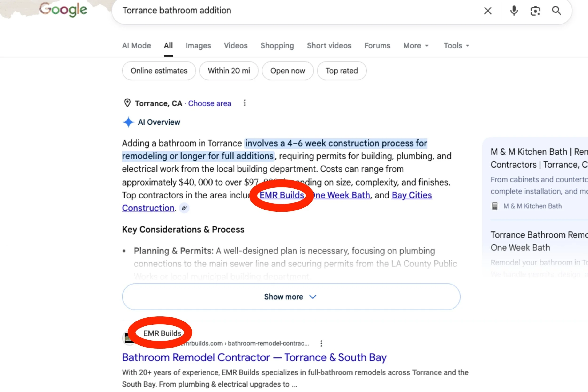Toggle the Online estimates filter chip
The image size is (588, 392).
coord(159,71)
